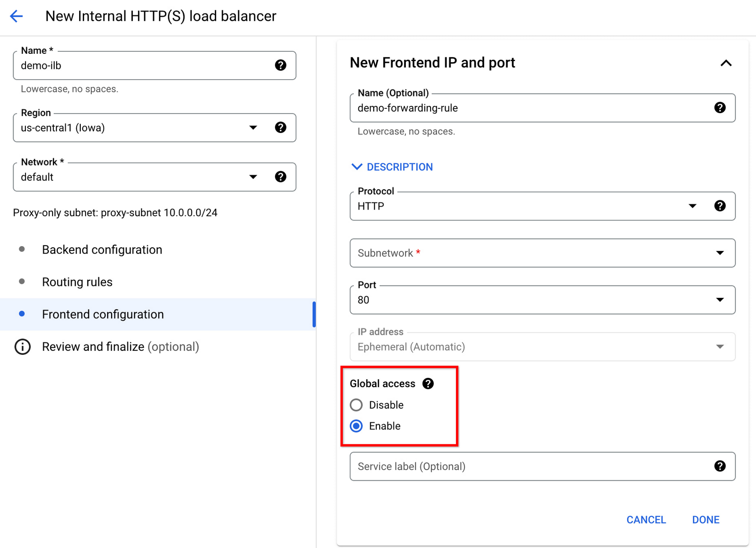The image size is (756, 548).
Task: Click the Global access help icon
Action: point(428,384)
